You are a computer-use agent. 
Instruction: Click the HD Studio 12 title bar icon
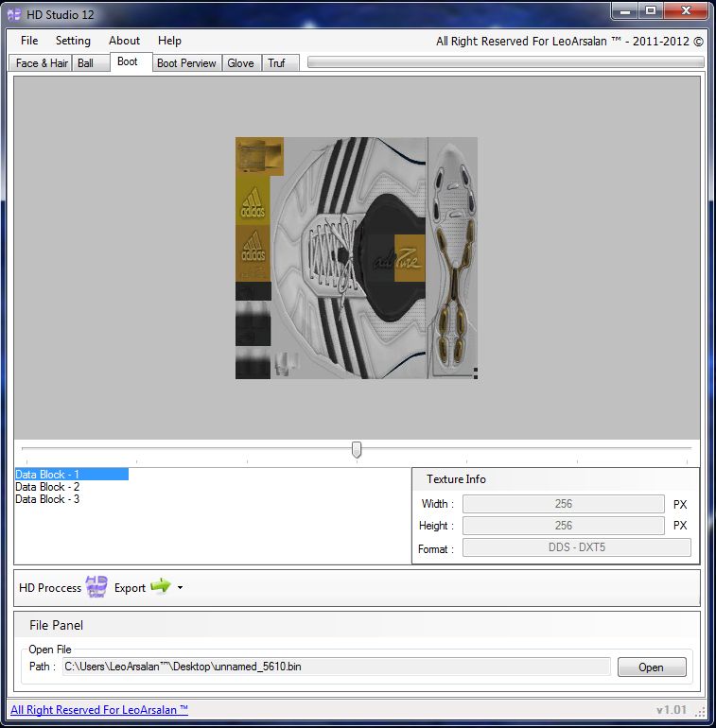click(x=14, y=14)
